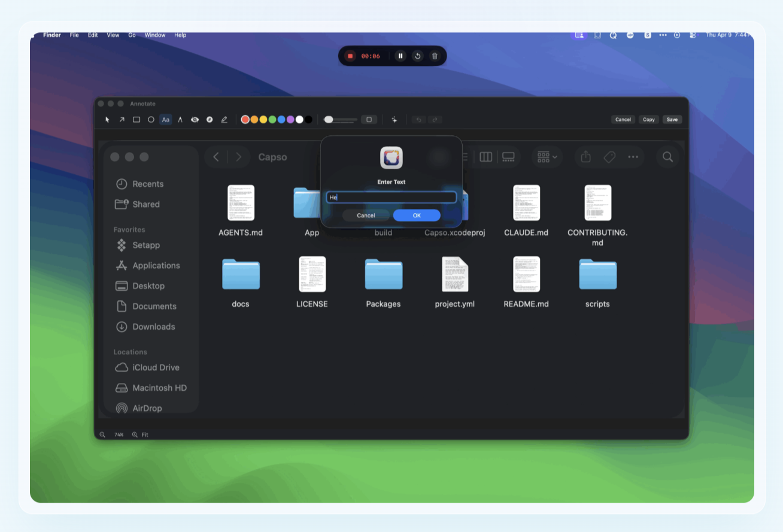Toggle the shape fill square button
783x532 pixels.
369,120
